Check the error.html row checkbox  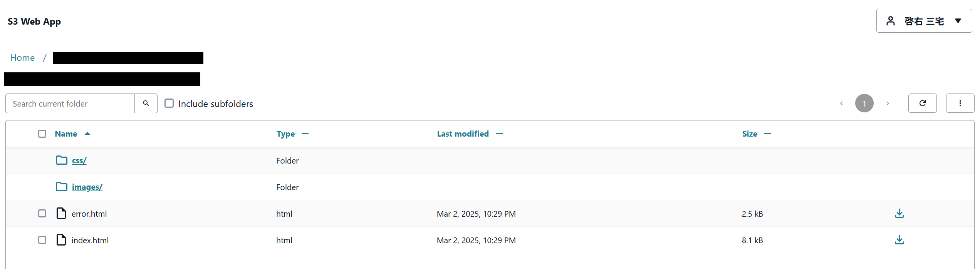(42, 213)
